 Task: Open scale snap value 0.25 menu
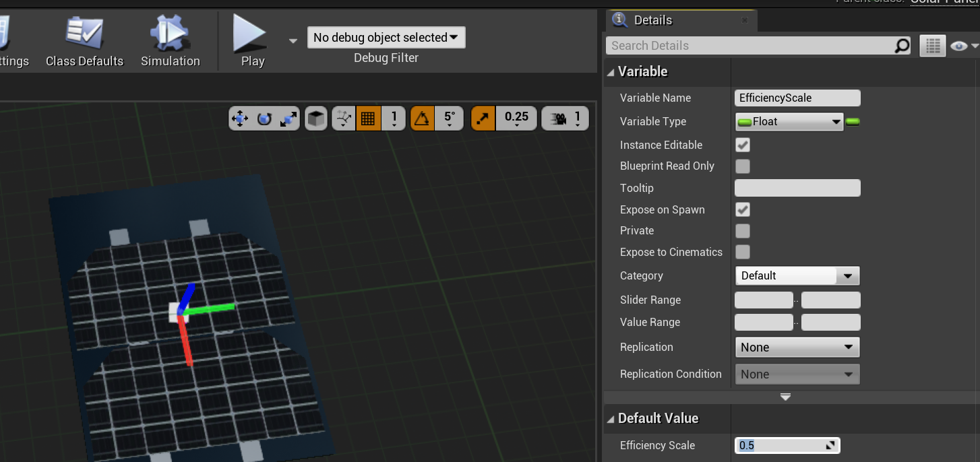(516, 119)
